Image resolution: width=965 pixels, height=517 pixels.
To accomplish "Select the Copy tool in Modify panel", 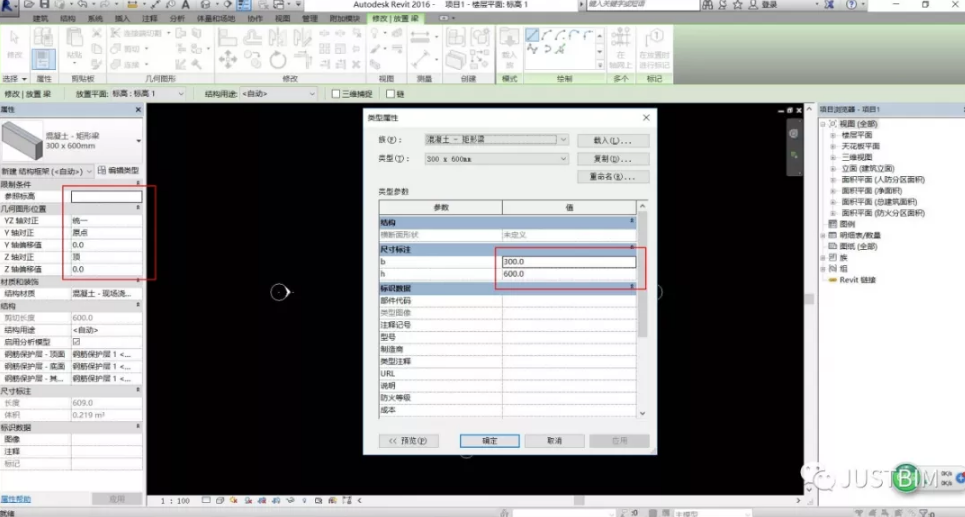I will tap(253, 60).
